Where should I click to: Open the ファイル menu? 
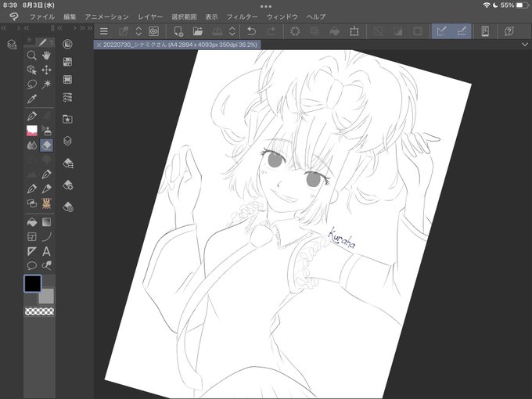click(x=42, y=17)
